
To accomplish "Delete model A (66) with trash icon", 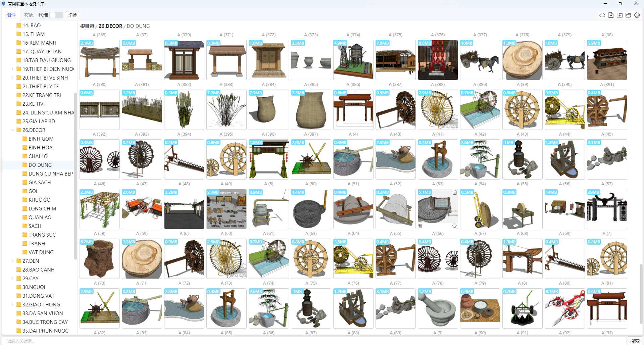I will (x=454, y=192).
